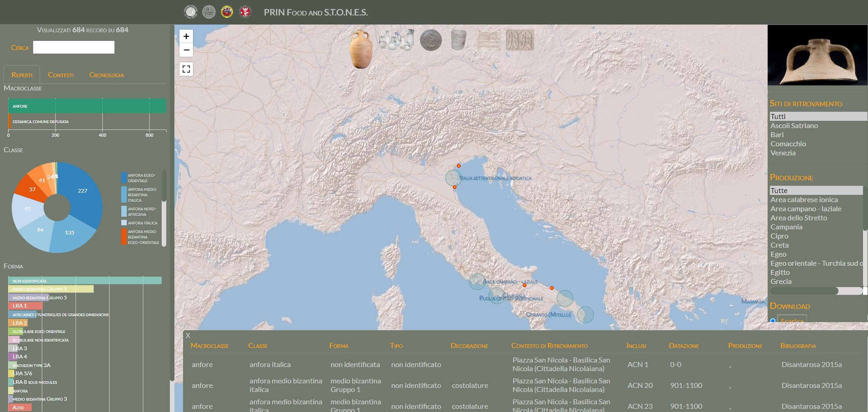The height and width of the screenshot is (412, 868).
Task: Choose the stone cup category icon
Action: 459,40
